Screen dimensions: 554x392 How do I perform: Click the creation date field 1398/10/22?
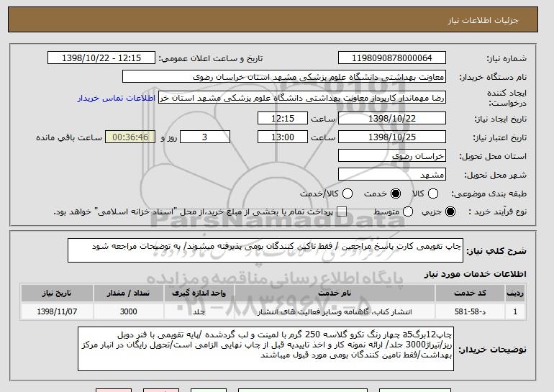click(x=392, y=118)
